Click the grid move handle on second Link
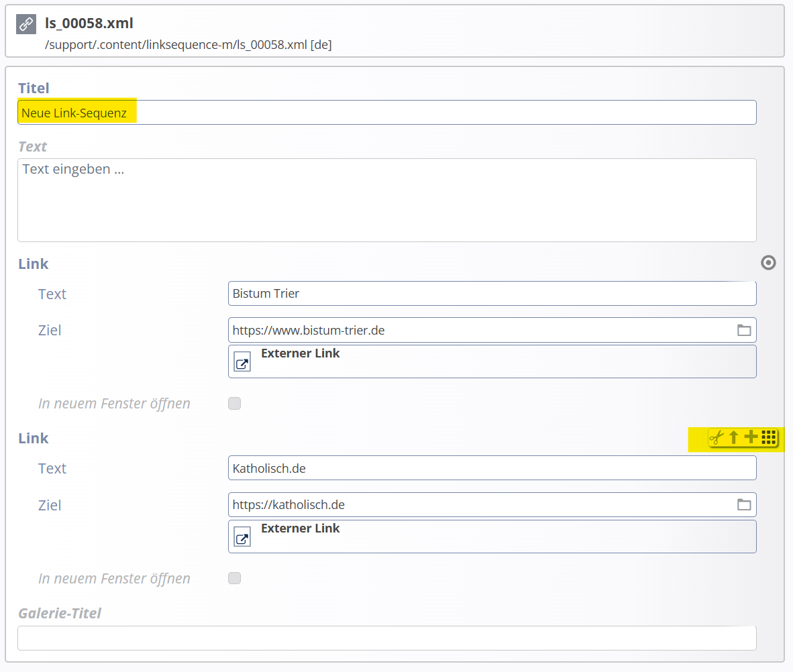Screen dimensions: 793x672 click(x=769, y=437)
